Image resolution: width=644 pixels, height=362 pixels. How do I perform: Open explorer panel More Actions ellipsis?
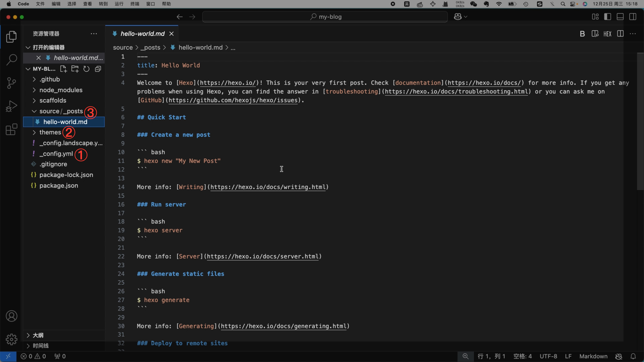[x=94, y=34]
